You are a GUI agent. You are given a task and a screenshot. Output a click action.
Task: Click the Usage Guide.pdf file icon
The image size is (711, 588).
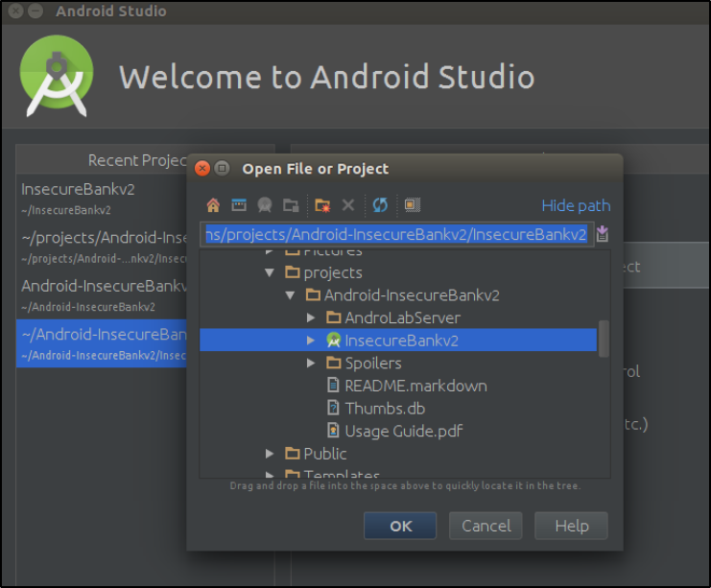[x=333, y=431]
